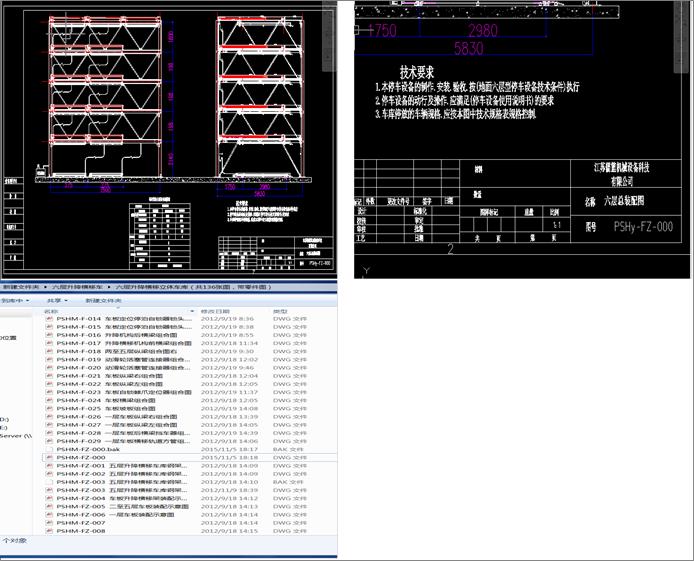
Task: Click the DWG icon of PSHM-F-014
Action: pos(49,319)
